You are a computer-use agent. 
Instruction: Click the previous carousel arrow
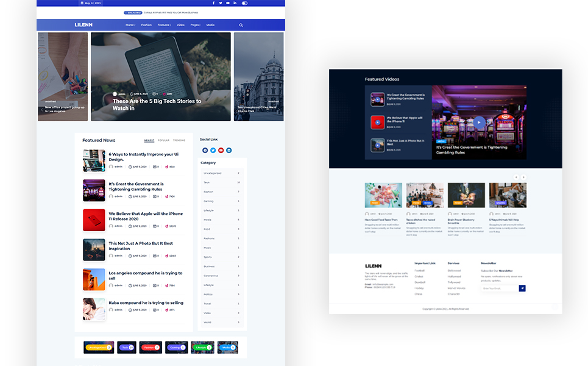coord(516,177)
